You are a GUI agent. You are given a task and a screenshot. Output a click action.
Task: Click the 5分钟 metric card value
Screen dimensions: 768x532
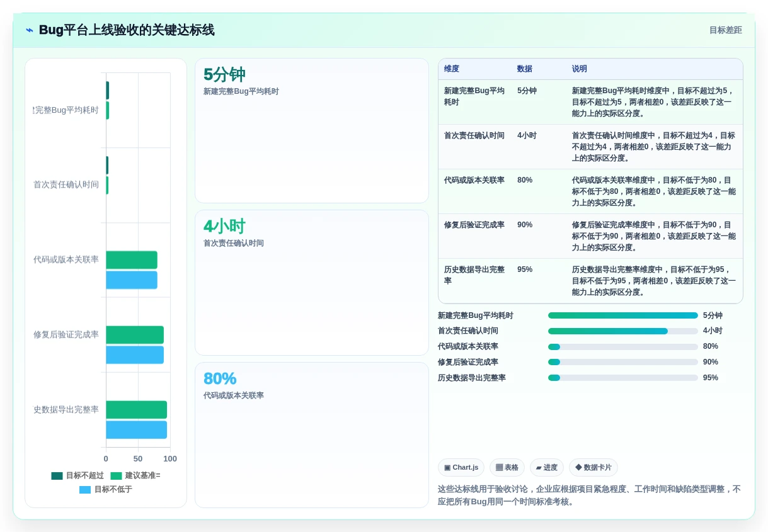pos(224,75)
